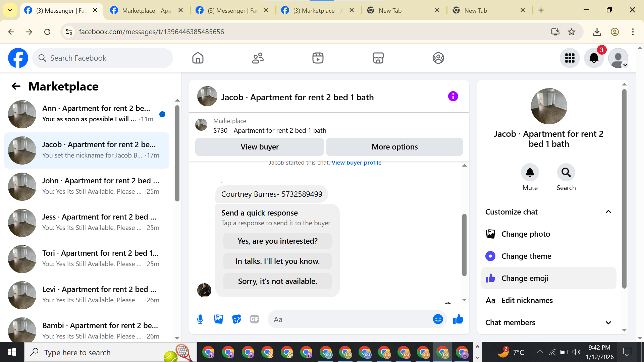Click the voice clip microphone icon

coord(200,319)
